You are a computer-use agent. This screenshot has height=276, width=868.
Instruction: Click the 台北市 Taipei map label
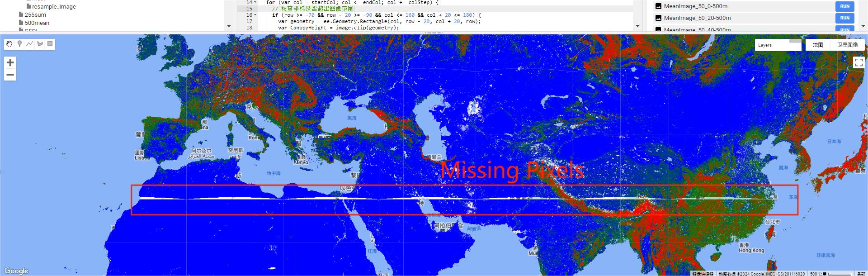click(773, 222)
